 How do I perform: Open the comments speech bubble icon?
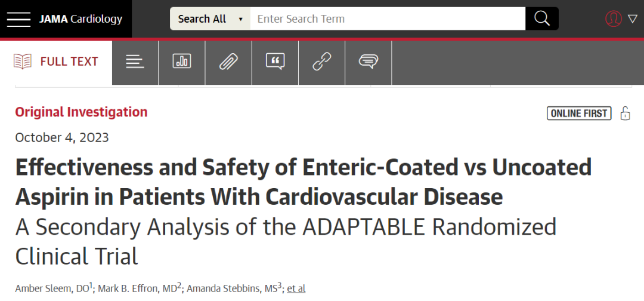[x=369, y=62]
